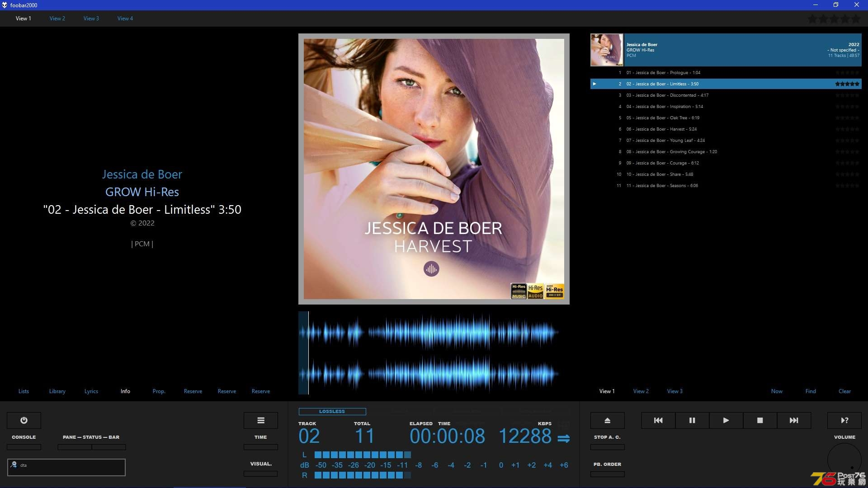The height and width of the screenshot is (488, 868).
Task: Click the LOSSLESS indicator box
Action: point(332,412)
